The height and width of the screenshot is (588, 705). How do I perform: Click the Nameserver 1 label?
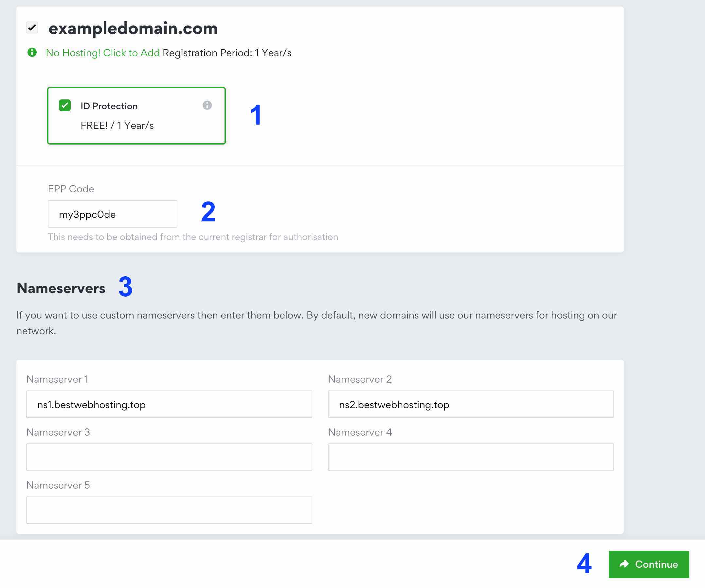coord(57,379)
